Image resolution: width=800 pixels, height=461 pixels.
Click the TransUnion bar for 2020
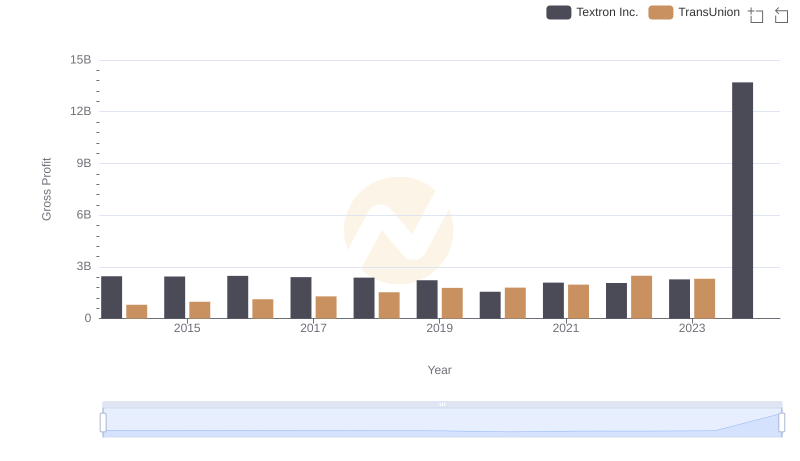coord(515,303)
